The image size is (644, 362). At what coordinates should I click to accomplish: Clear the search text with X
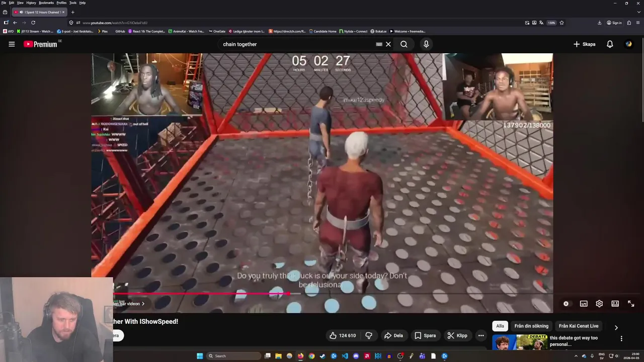[388, 44]
